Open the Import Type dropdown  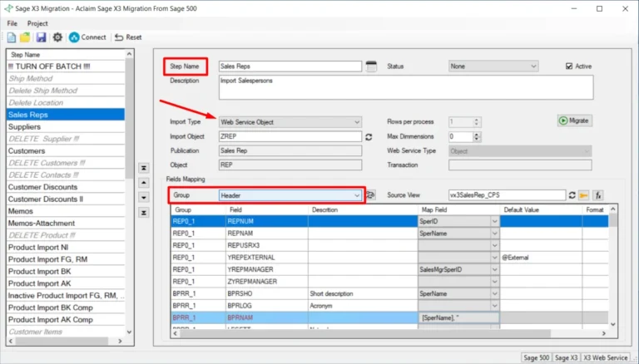coord(357,122)
